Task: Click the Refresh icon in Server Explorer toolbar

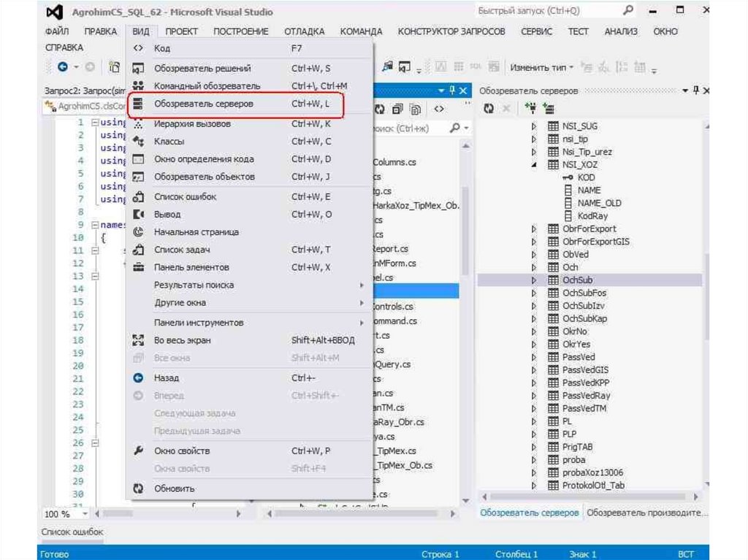Action: point(489,109)
